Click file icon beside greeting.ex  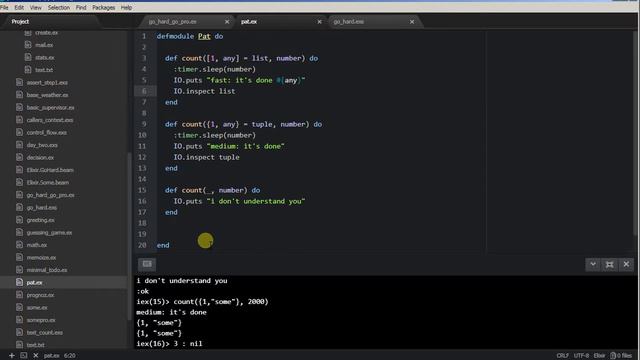click(x=19, y=220)
